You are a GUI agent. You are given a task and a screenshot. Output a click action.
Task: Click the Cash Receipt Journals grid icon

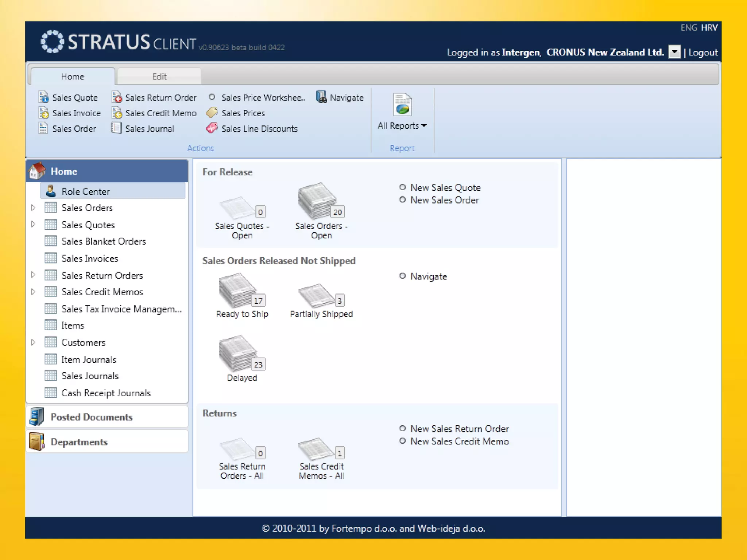pyautogui.click(x=51, y=393)
